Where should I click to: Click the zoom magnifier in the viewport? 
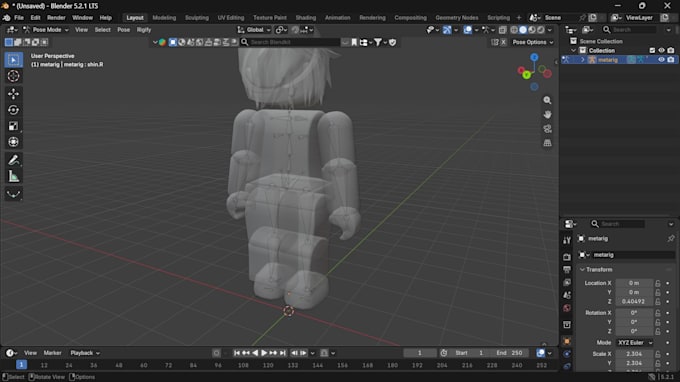click(547, 100)
